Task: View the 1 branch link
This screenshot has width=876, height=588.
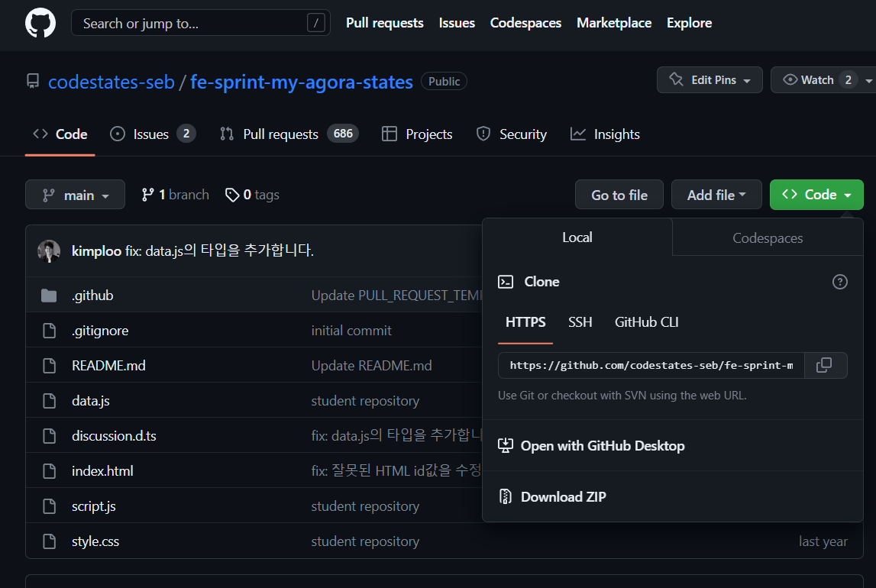Action: (x=176, y=195)
